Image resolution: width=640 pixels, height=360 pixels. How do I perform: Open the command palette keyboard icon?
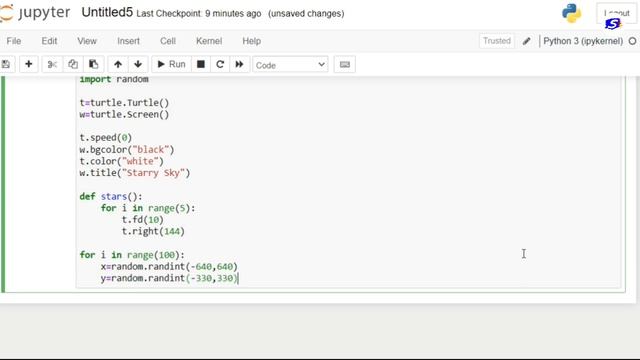pyautogui.click(x=344, y=64)
